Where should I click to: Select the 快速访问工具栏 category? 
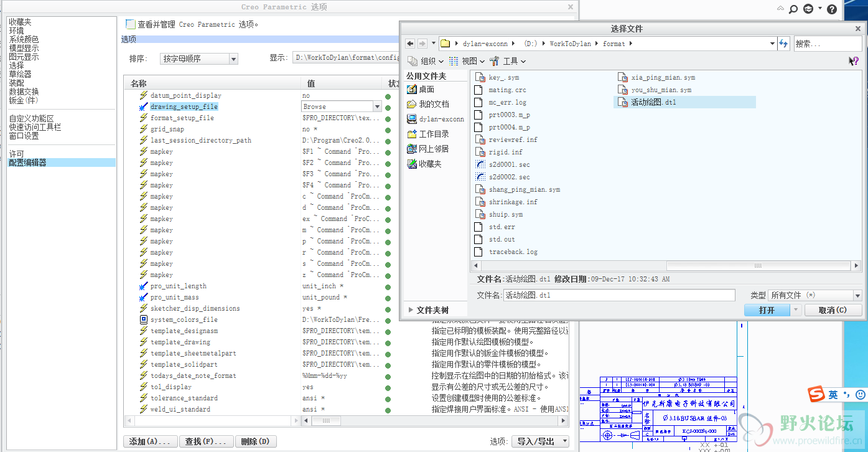coord(35,127)
